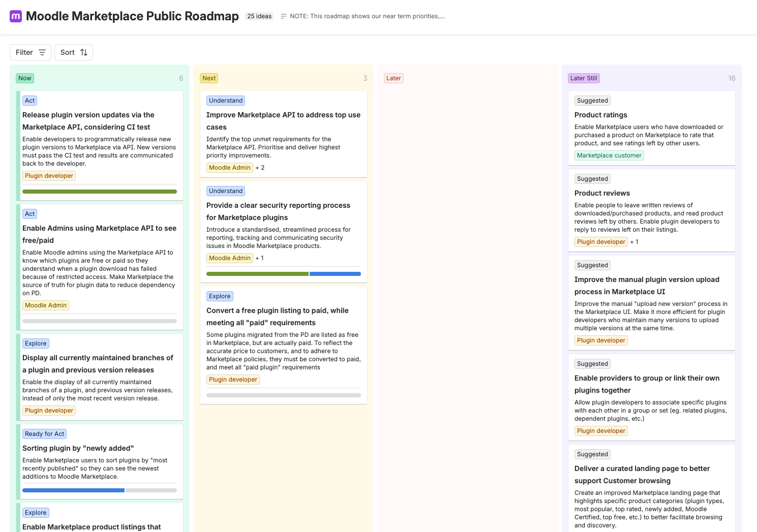Click Moodle Admin tag on Improve Marketplace API card
This screenshot has height=532, width=757.
(230, 168)
